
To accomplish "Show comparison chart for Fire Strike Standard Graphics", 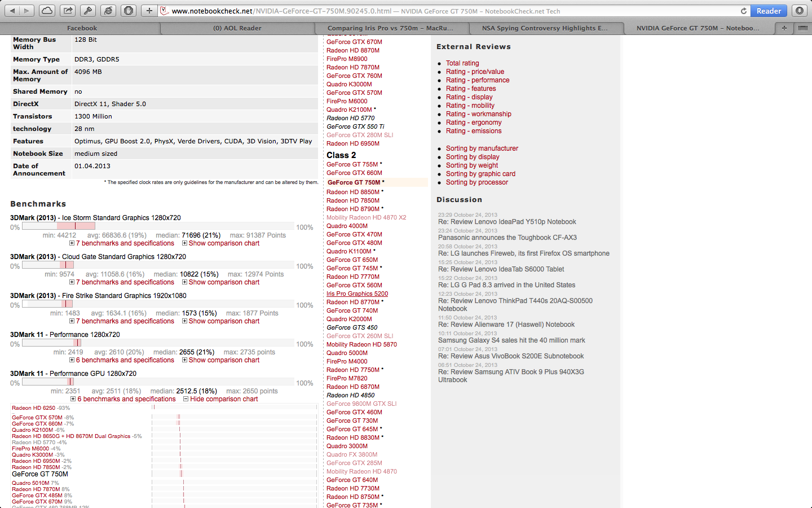I will 220,321.
